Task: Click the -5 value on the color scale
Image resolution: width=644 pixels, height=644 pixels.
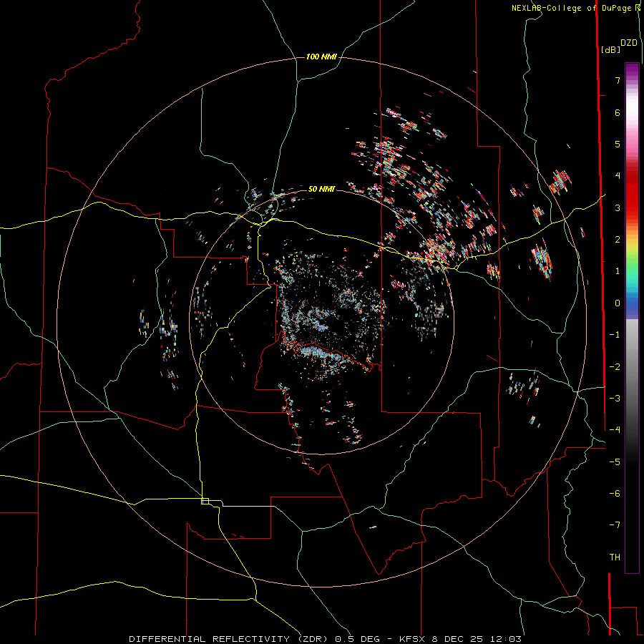Action: (x=615, y=462)
